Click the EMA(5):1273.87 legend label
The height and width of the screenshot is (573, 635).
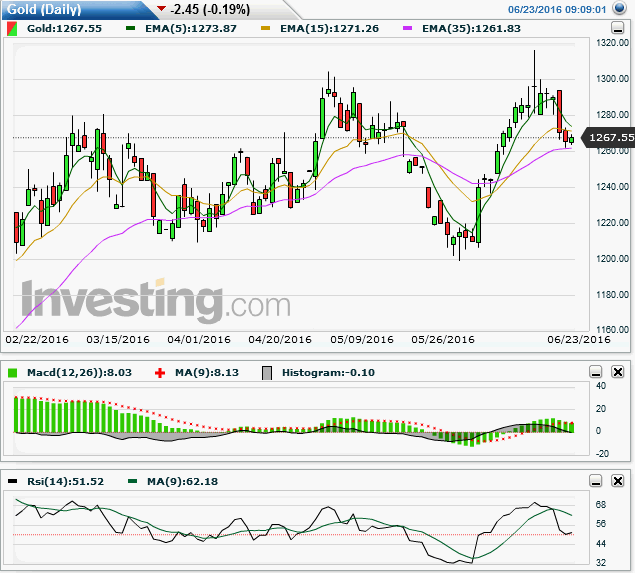click(191, 29)
